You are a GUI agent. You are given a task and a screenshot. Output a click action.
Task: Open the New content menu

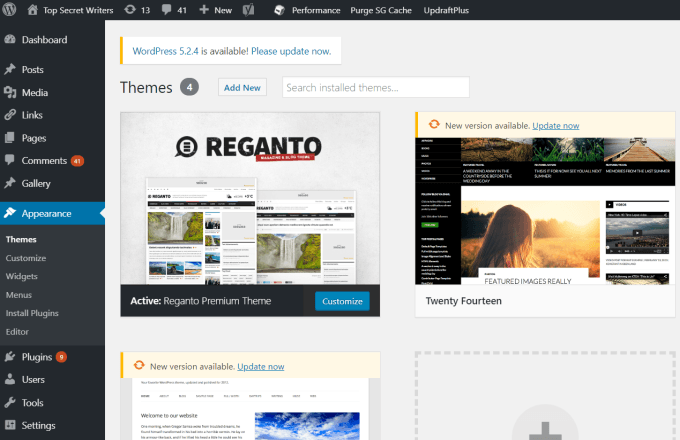pyautogui.click(x=223, y=10)
